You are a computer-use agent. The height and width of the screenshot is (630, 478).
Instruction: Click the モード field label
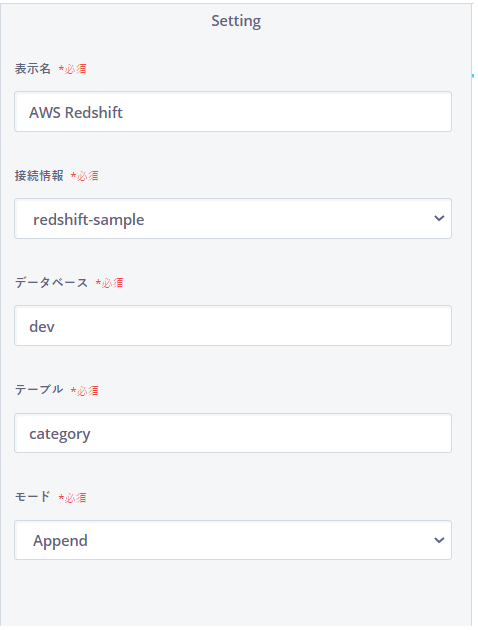tap(33, 497)
